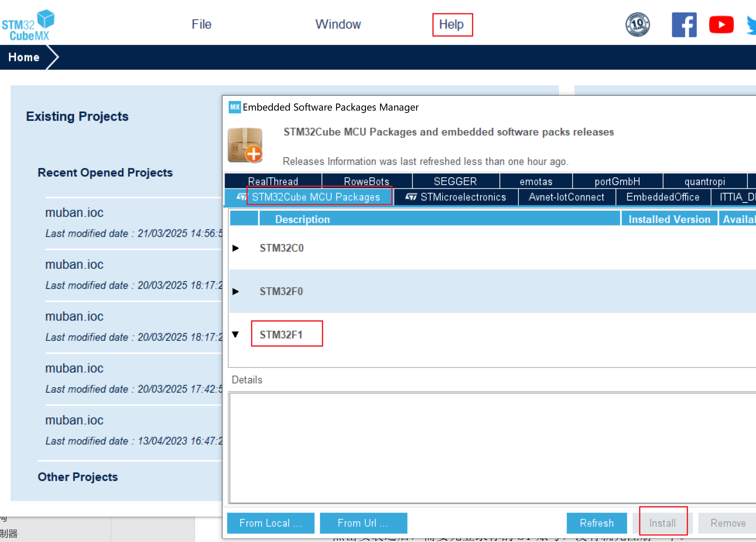Screen dimensions: 756x542
Task: Click the Refresh button
Action: click(x=596, y=523)
